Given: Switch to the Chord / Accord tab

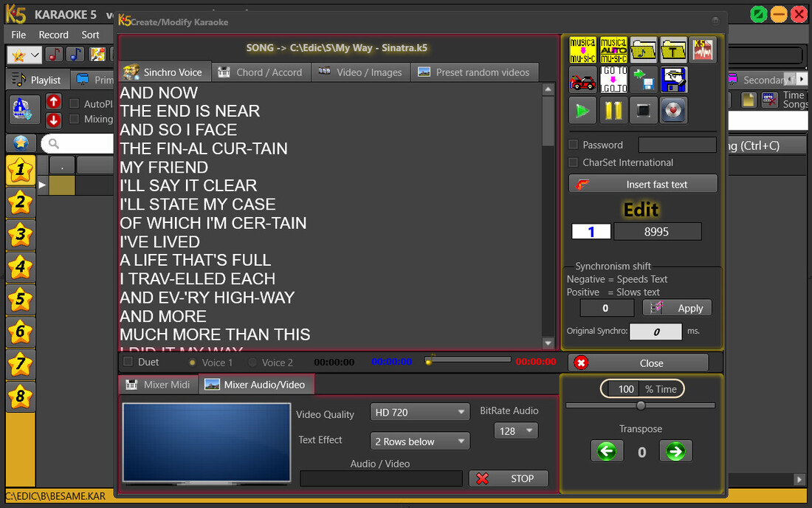Looking at the screenshot, I should (x=261, y=72).
